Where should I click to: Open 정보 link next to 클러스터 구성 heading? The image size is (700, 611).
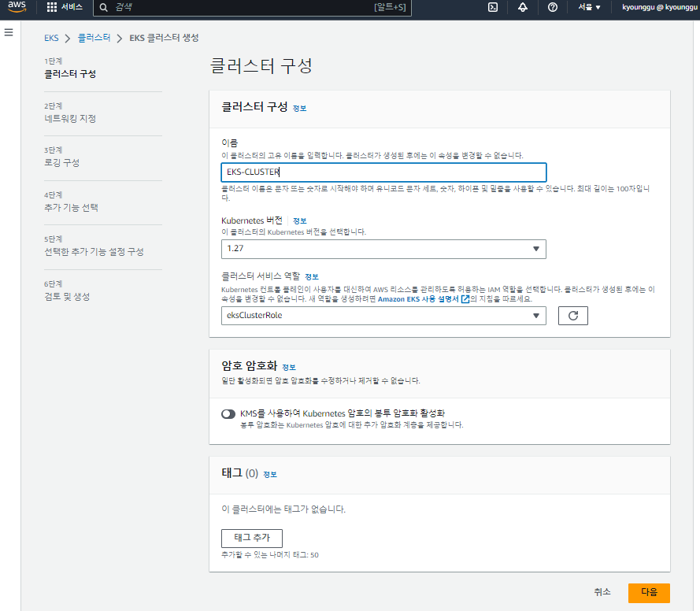(x=299, y=109)
